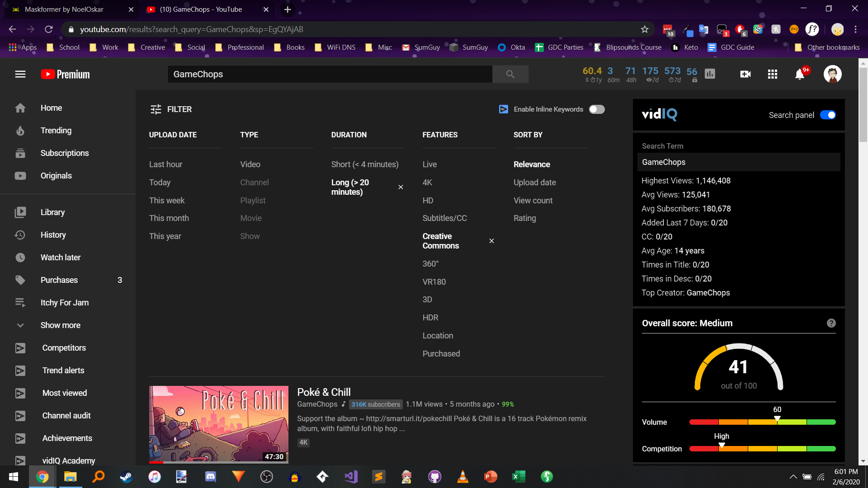
Task: Show hidden system tray icons
Action: 793,477
